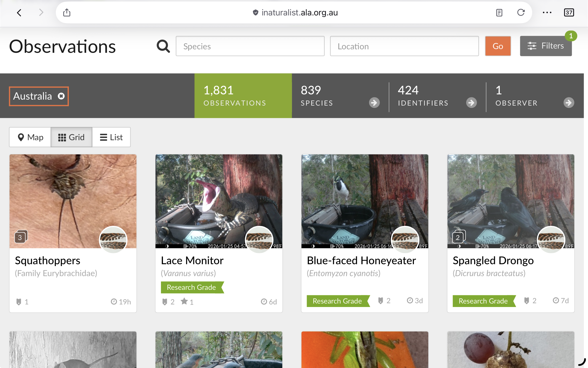The height and width of the screenshot is (368, 588).
Task: Open the Lace Monitor title link
Action: (x=192, y=261)
